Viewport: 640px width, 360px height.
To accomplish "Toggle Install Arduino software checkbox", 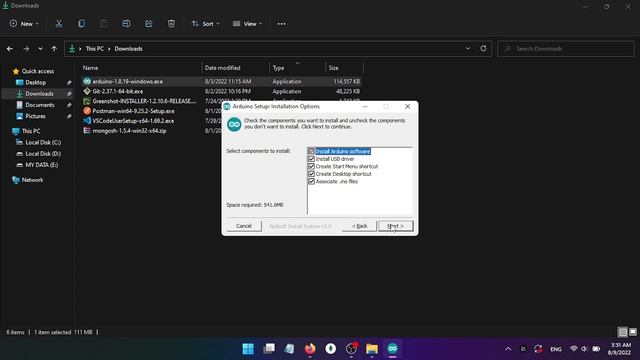I will click(x=311, y=151).
